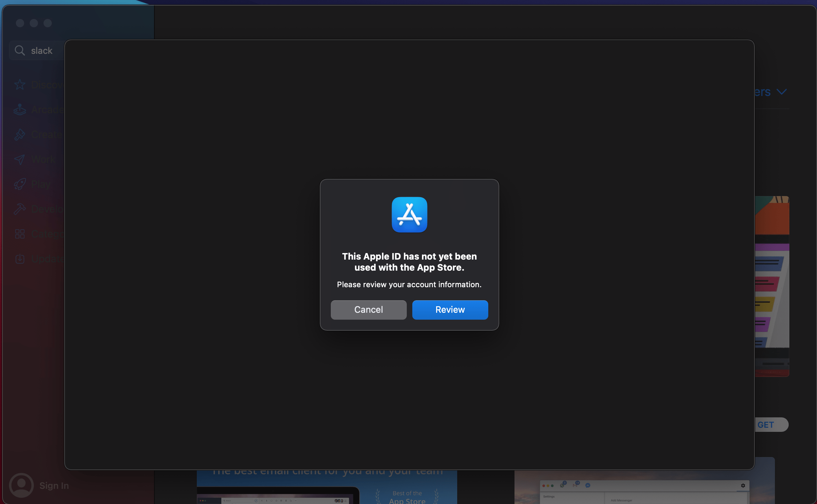The image size is (817, 504).
Task: Click the App Store logo in dialog
Action: pos(409,215)
